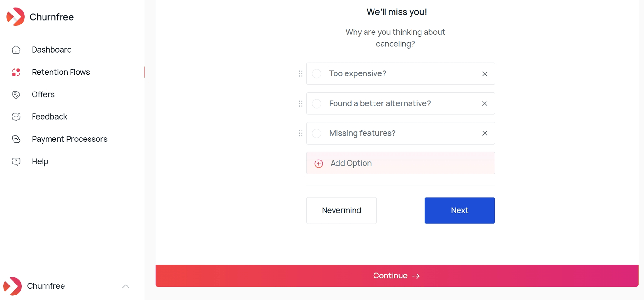Image resolution: width=644 pixels, height=300 pixels.
Task: Select the Retention Flows icon in sidebar
Action: click(x=16, y=72)
